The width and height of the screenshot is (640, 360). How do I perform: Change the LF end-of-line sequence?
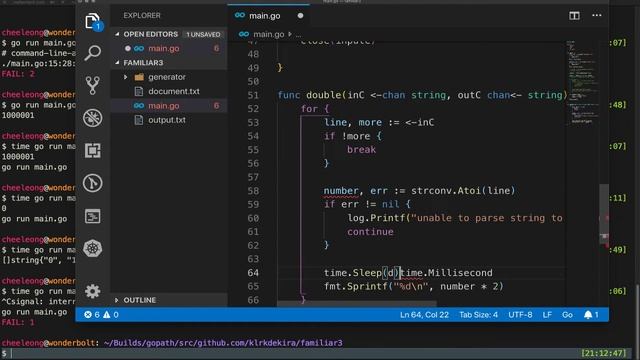(x=547, y=315)
